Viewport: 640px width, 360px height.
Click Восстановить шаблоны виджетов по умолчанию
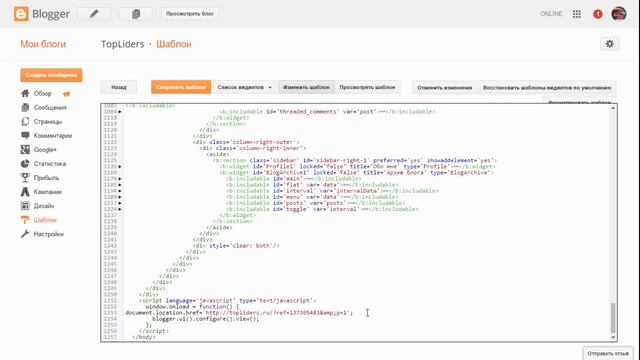[547, 88]
